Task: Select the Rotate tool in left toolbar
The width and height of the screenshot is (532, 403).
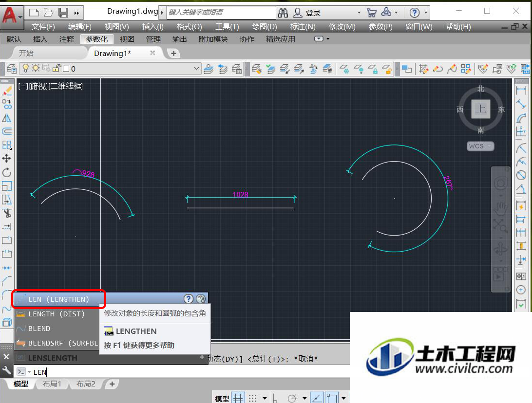Action: coord(7,172)
